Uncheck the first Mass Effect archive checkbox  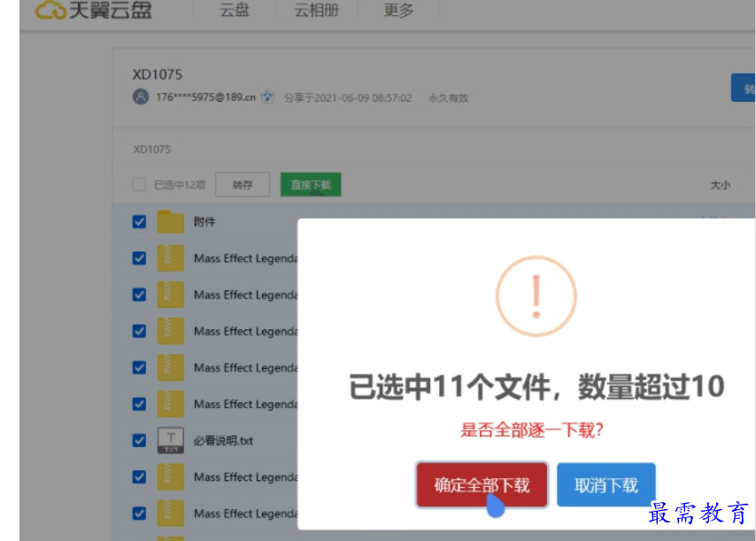(139, 258)
